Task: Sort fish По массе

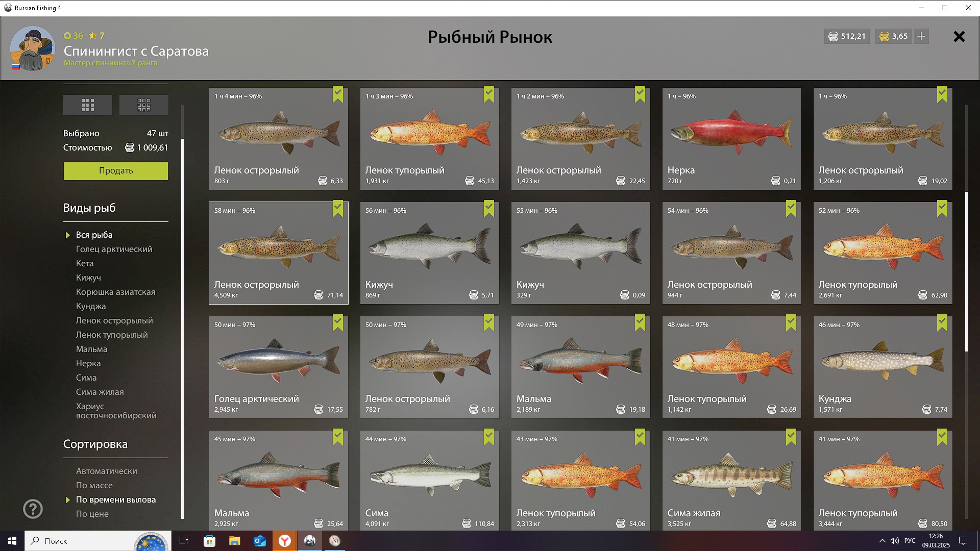Action: [94, 485]
